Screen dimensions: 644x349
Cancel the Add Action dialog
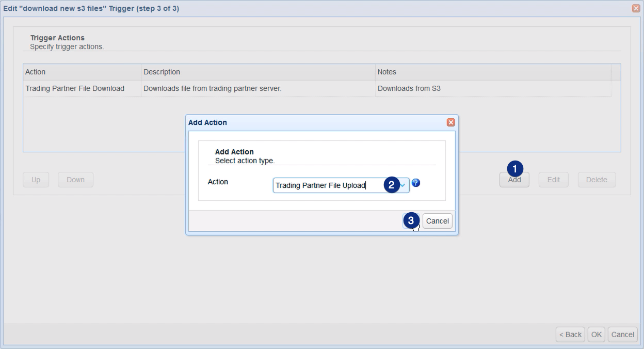click(x=437, y=220)
